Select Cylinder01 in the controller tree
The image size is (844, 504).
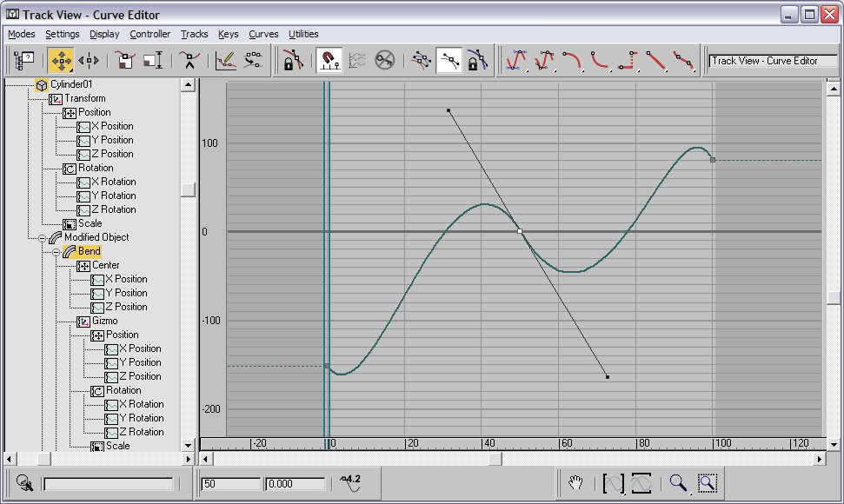[x=71, y=84]
